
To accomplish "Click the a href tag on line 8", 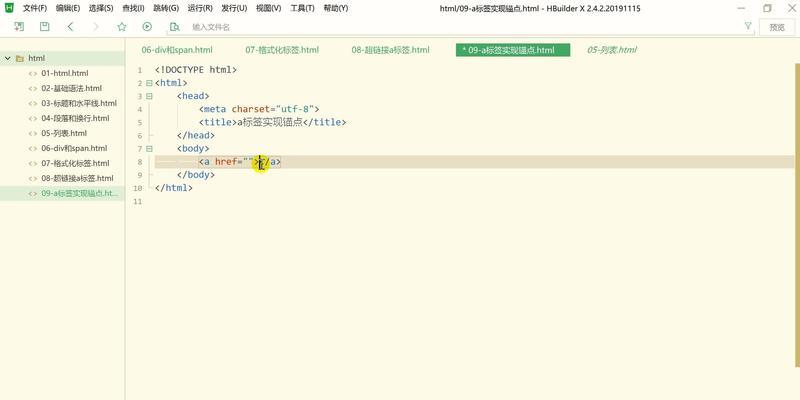I will pos(240,162).
